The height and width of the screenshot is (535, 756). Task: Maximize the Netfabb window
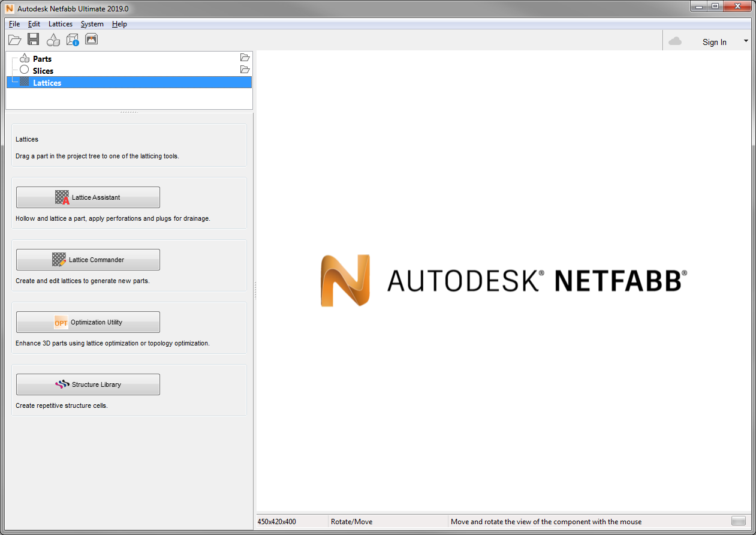pos(715,6)
